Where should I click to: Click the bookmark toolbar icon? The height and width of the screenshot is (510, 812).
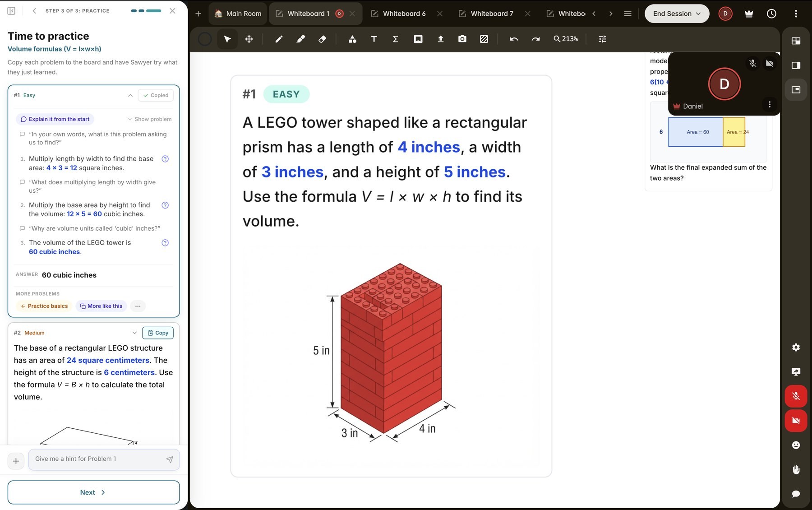418,39
